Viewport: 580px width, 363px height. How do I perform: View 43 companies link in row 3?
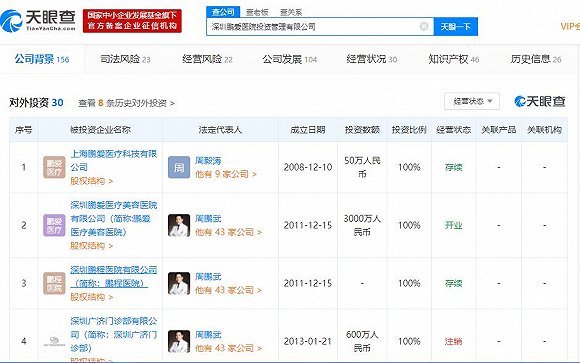point(228,290)
